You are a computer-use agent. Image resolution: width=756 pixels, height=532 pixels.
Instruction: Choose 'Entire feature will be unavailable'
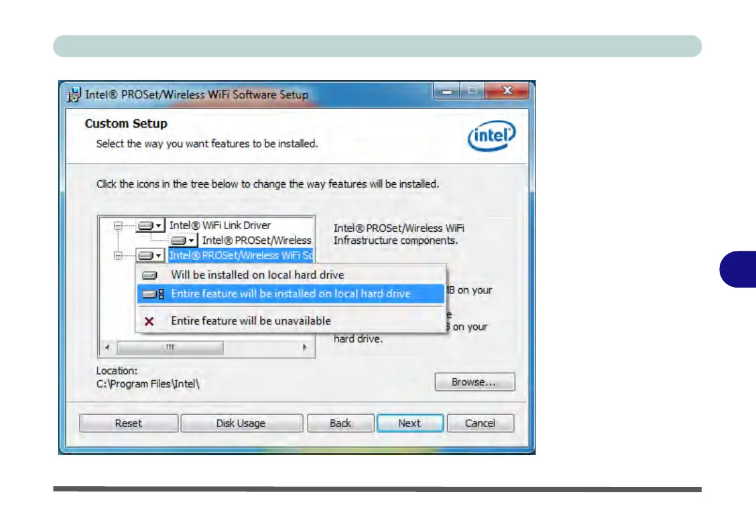(x=291, y=321)
